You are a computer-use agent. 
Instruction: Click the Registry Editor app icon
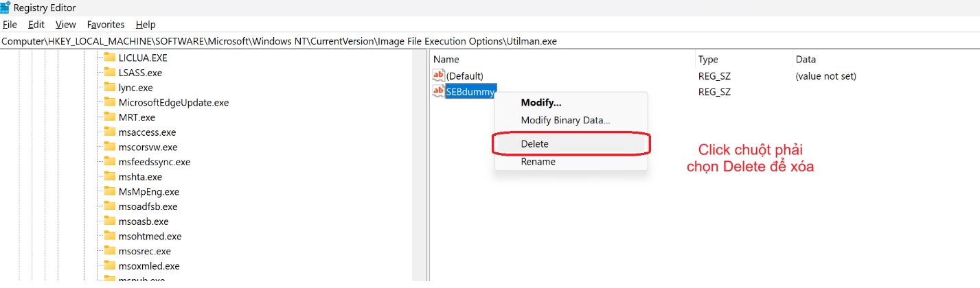(5, 8)
